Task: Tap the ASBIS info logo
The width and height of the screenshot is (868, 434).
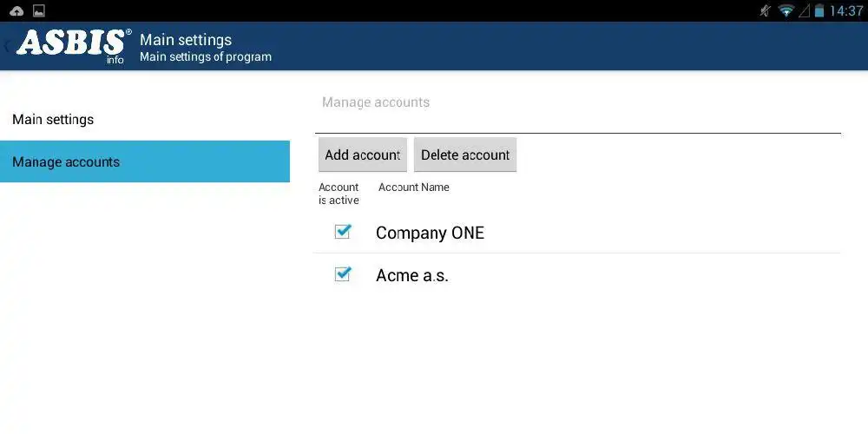Action: click(x=74, y=47)
